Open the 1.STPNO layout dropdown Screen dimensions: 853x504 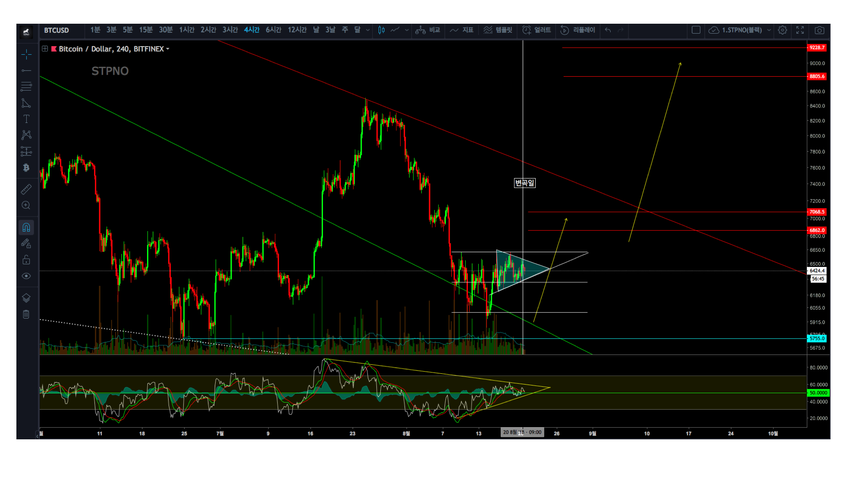(x=768, y=30)
